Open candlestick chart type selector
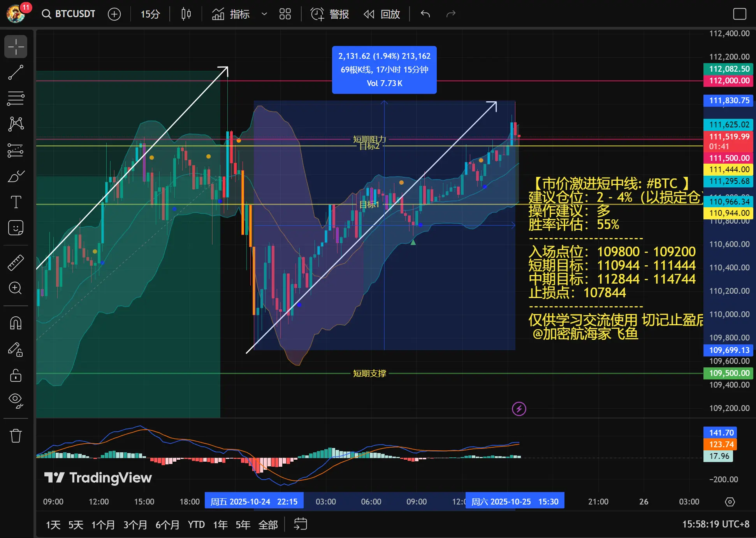 click(186, 14)
